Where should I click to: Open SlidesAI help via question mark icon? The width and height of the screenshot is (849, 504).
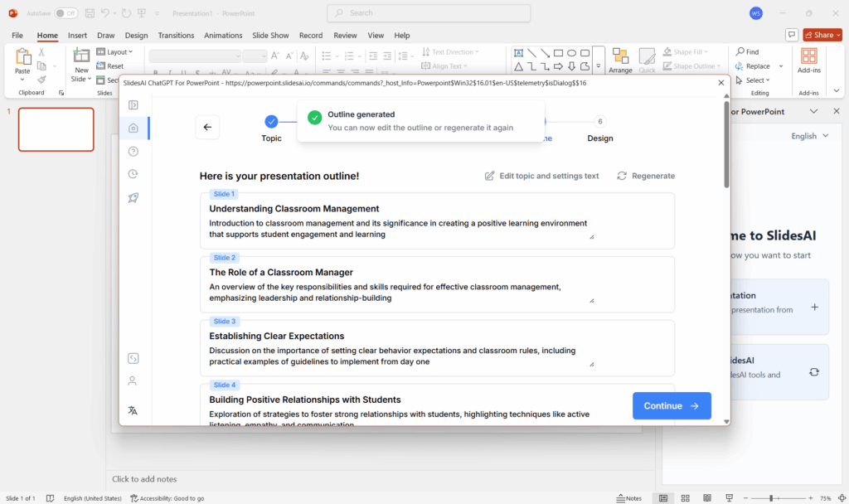click(133, 151)
